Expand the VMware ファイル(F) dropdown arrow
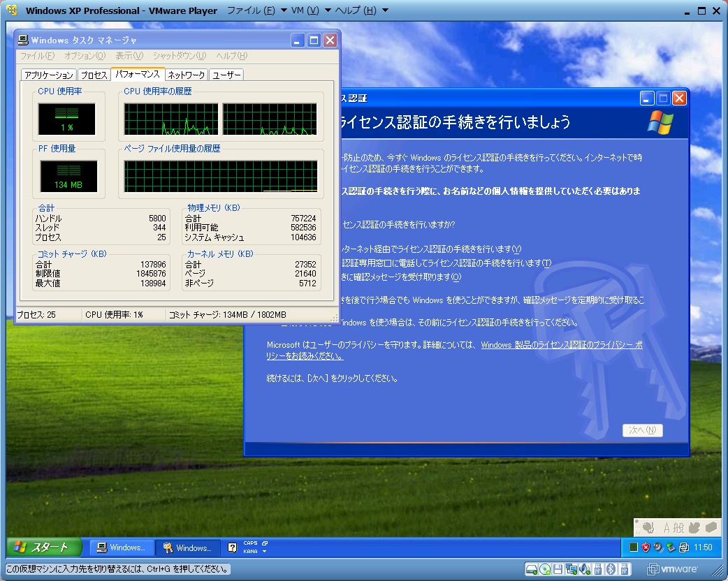 point(284,10)
